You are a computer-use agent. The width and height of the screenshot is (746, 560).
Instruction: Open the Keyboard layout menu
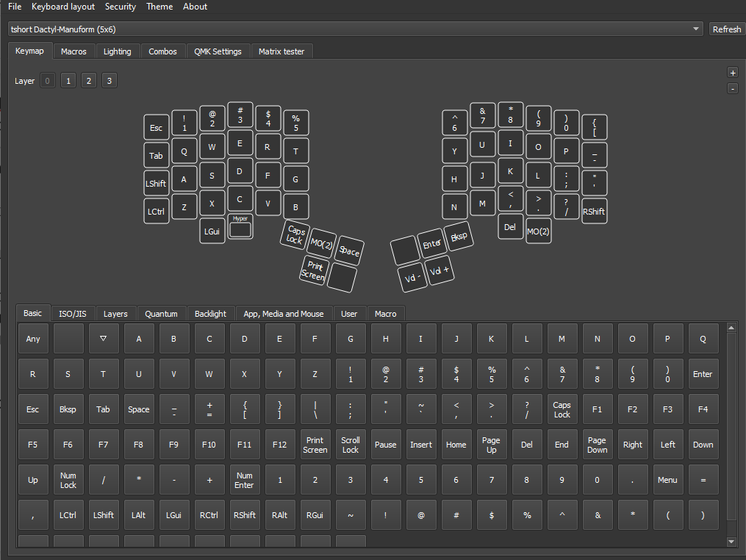[62, 7]
